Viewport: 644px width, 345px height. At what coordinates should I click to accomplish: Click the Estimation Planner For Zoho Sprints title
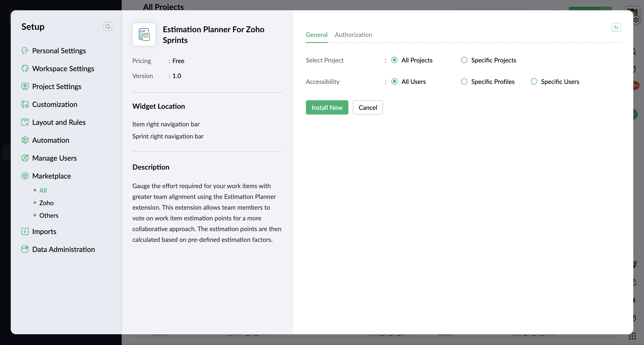213,35
